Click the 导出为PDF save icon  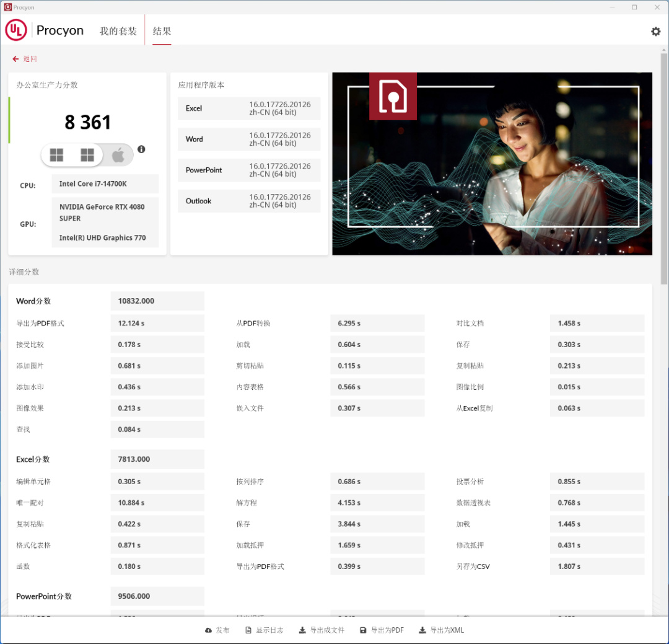pos(363,630)
